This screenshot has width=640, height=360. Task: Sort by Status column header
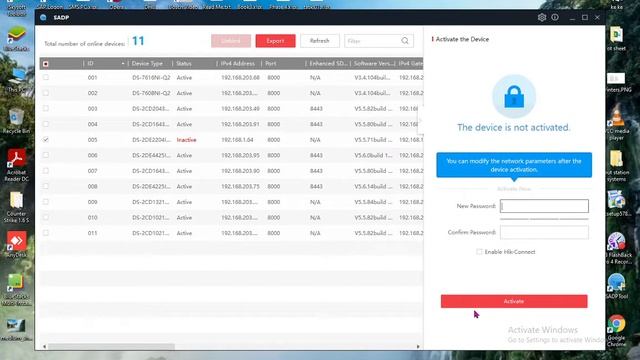pos(184,64)
